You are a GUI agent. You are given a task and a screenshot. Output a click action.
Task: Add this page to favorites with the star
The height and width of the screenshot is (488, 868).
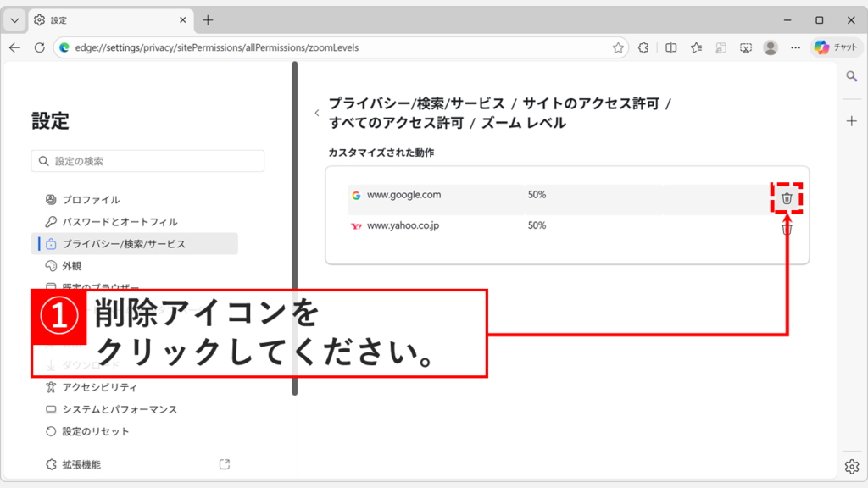619,48
